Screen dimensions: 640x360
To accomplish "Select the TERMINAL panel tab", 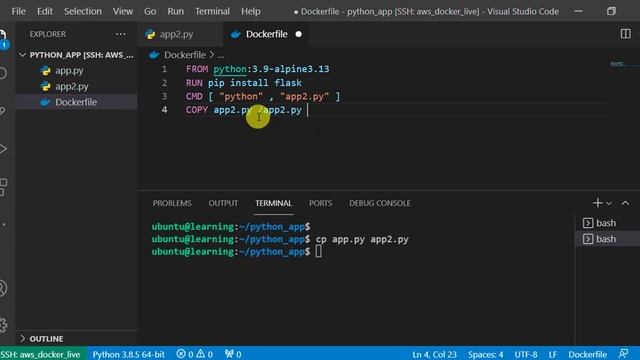I will (x=273, y=203).
